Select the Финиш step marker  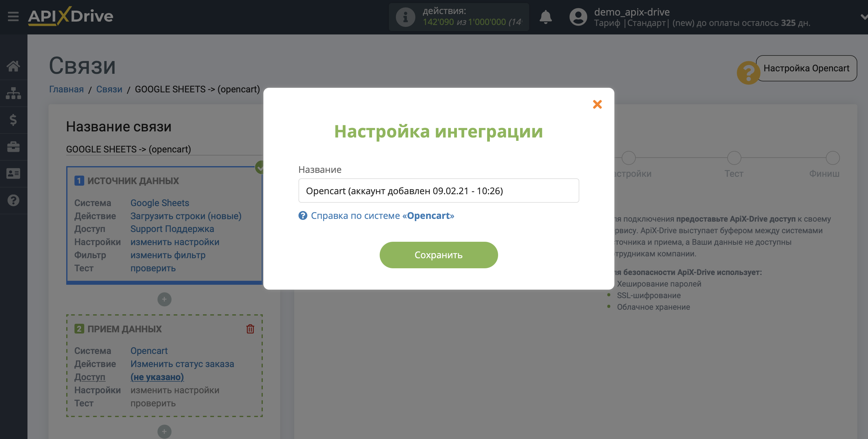(832, 158)
